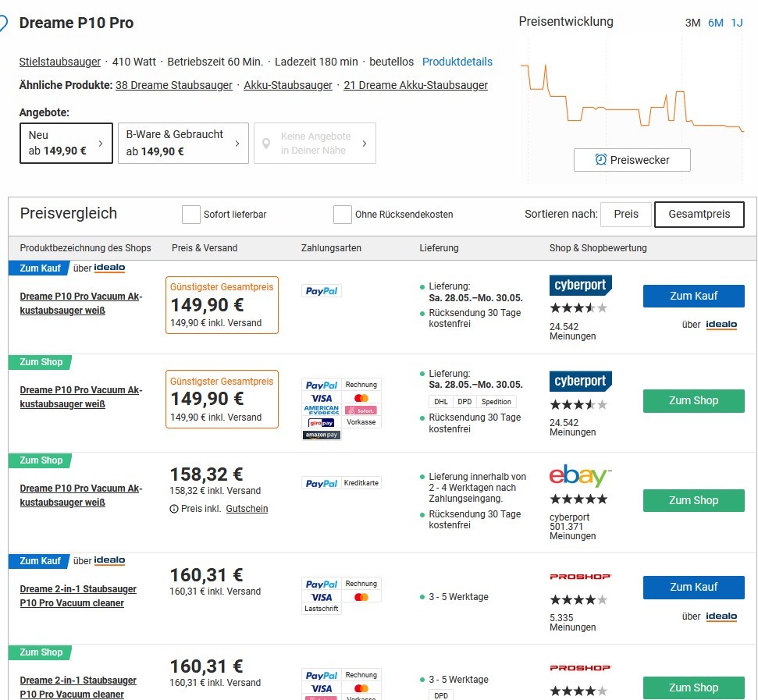This screenshot has height=700, width=758.
Task: Click idealo logo below Proshop's blue Zum Kauf button
Action: [721, 616]
